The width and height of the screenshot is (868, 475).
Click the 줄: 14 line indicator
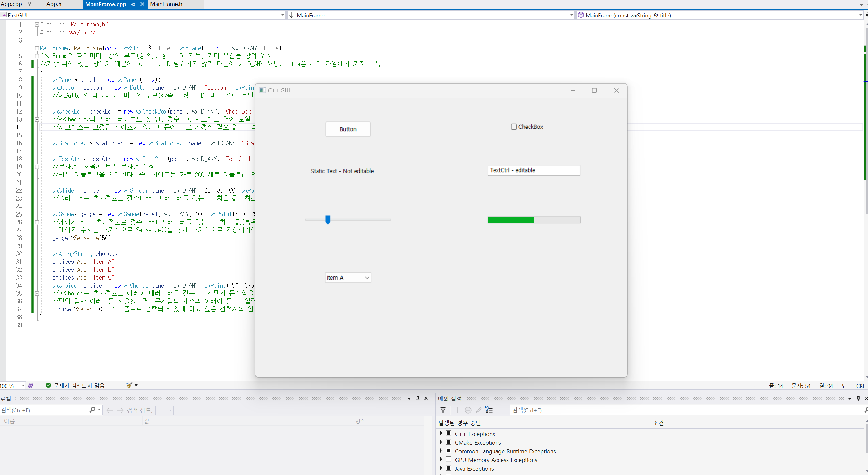[776, 386]
